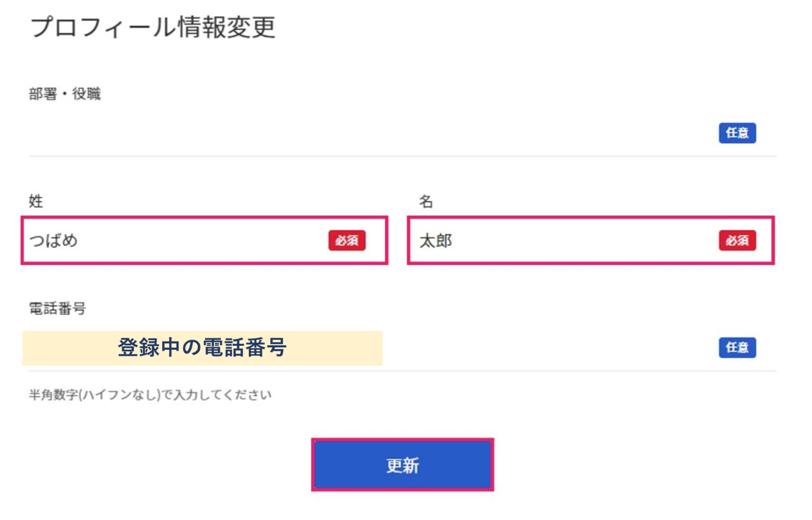Click the 名 field label
This screenshot has width=812, height=520.
click(x=426, y=201)
